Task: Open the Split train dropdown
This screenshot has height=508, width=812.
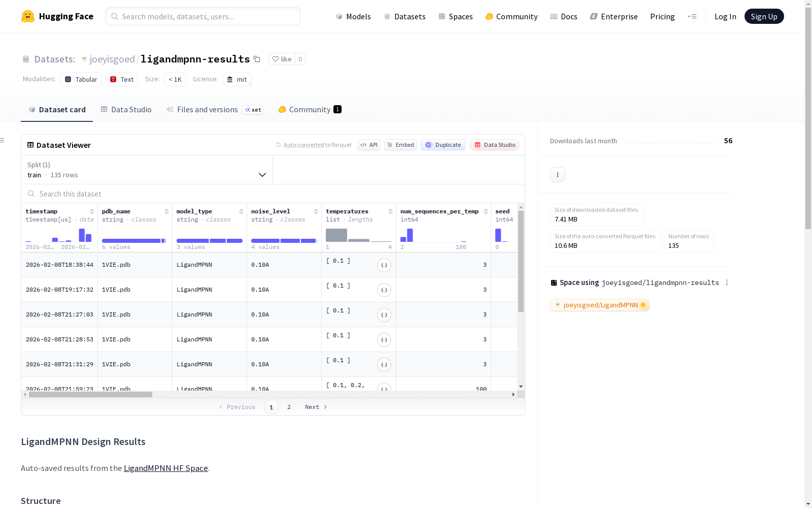Action: pyautogui.click(x=147, y=170)
